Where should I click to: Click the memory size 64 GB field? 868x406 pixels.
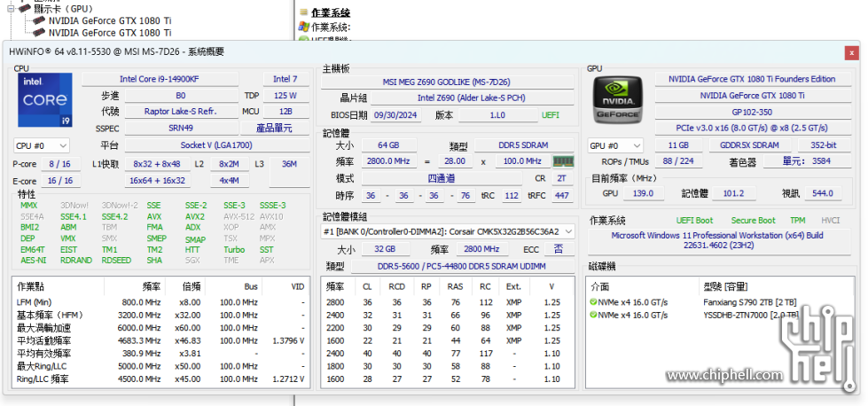(389, 144)
